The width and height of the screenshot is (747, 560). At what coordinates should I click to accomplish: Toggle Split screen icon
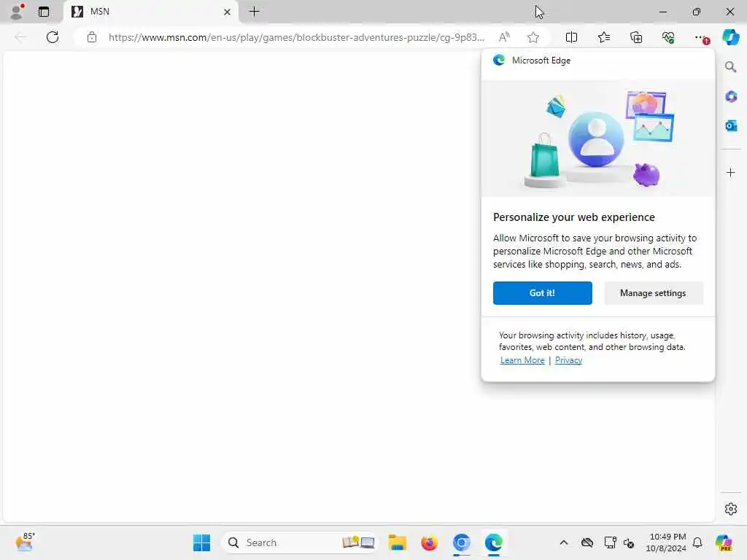[x=571, y=37]
